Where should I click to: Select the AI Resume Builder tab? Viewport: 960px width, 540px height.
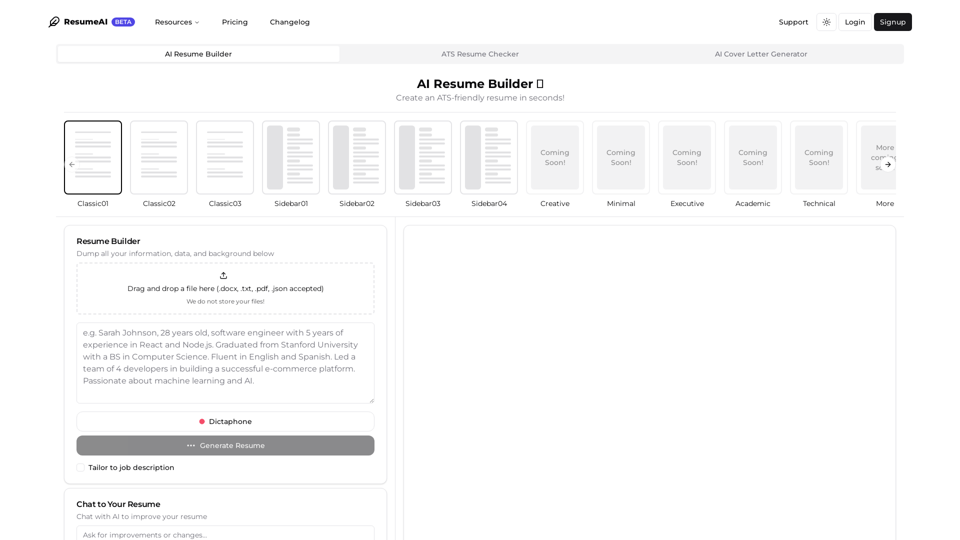click(198, 54)
